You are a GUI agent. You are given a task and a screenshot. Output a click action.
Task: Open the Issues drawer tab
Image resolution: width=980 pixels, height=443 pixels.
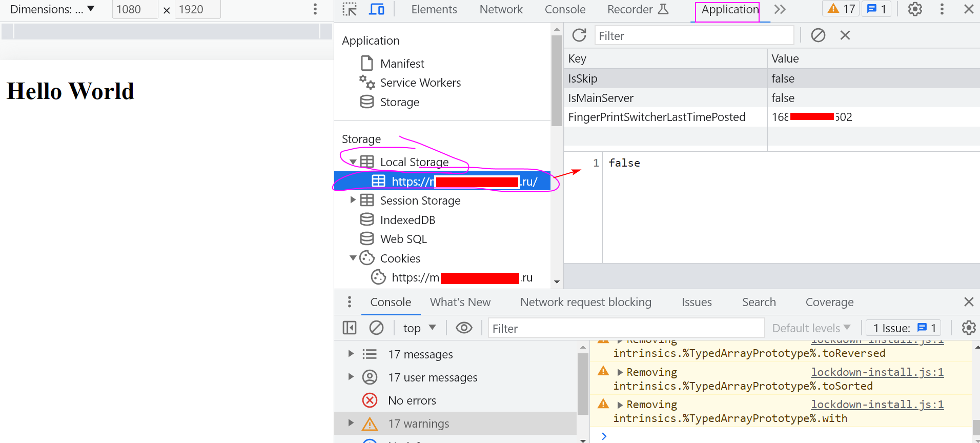696,302
